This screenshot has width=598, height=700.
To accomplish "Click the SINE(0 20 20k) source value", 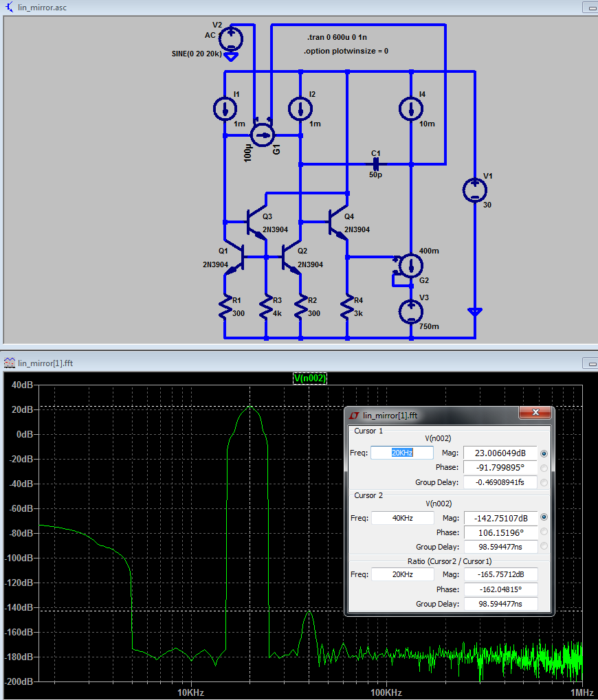I will 197,54.
